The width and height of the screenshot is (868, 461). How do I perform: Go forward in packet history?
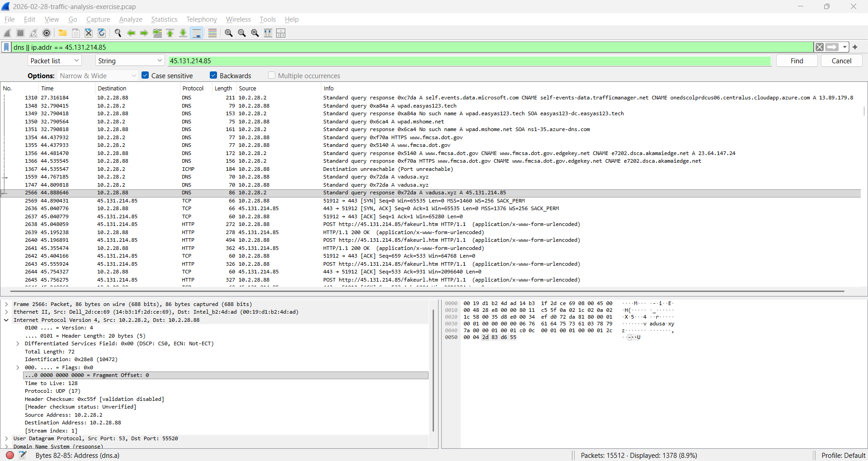point(144,33)
